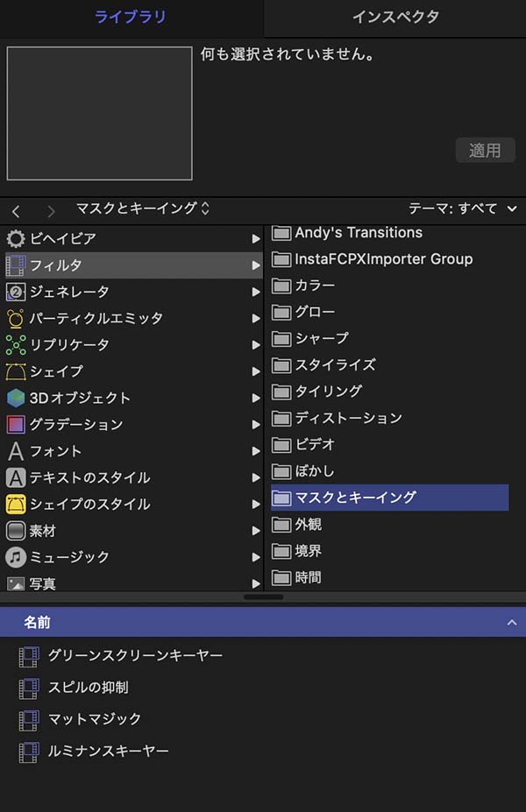
Task: Select the ビデオ folder
Action: coord(389,444)
